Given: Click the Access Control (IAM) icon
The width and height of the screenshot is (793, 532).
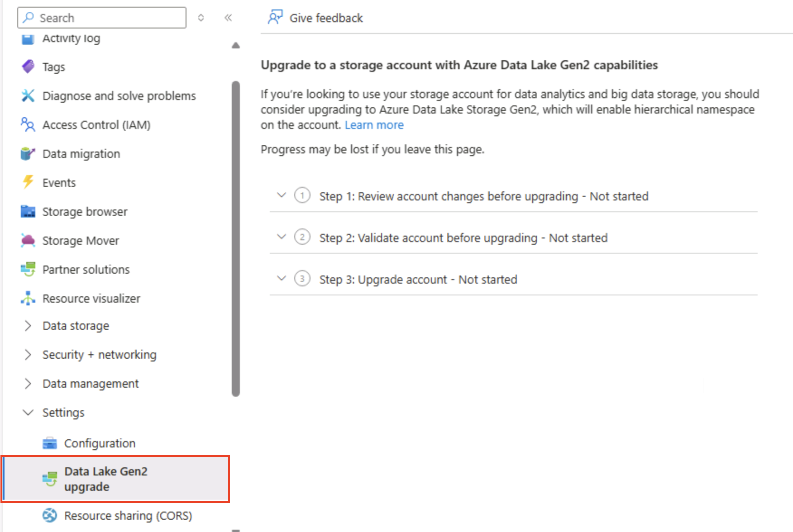Looking at the screenshot, I should pyautogui.click(x=28, y=125).
